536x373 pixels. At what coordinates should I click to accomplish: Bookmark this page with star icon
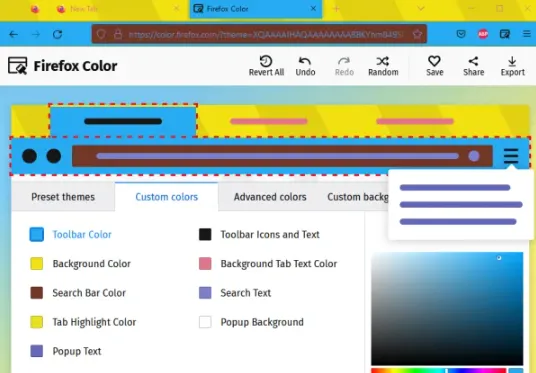pyautogui.click(x=417, y=34)
